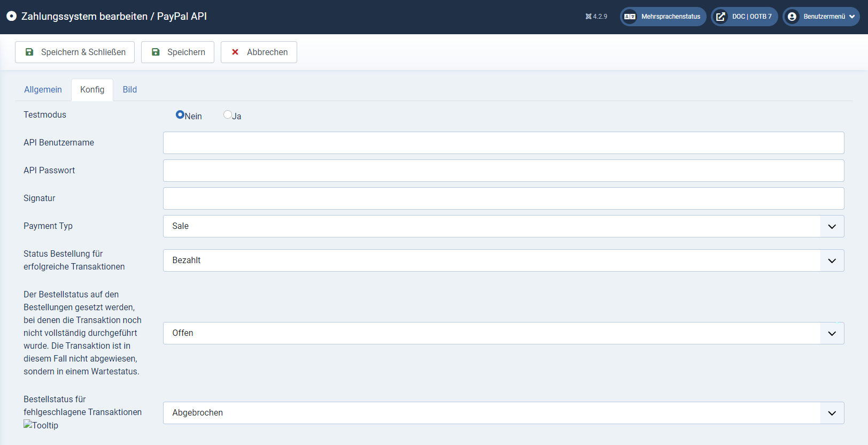
Task: Open the failed transaction dropdown showing Abgebrochen
Action: click(503, 413)
